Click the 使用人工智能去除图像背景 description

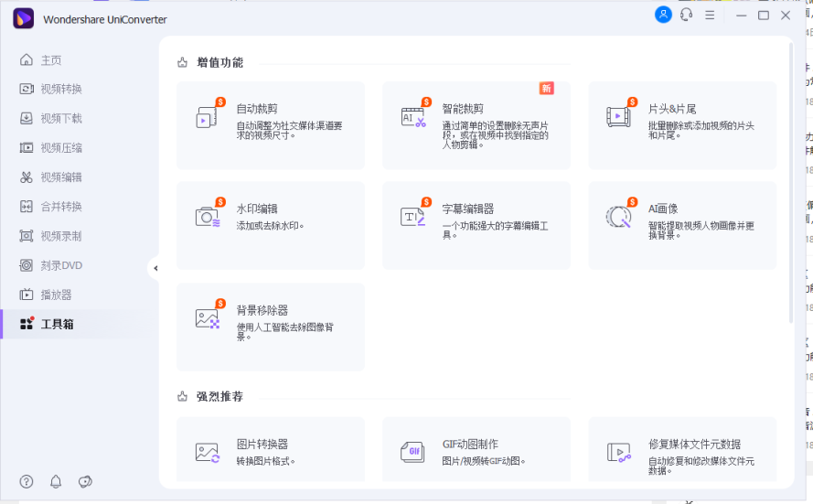[x=285, y=332]
